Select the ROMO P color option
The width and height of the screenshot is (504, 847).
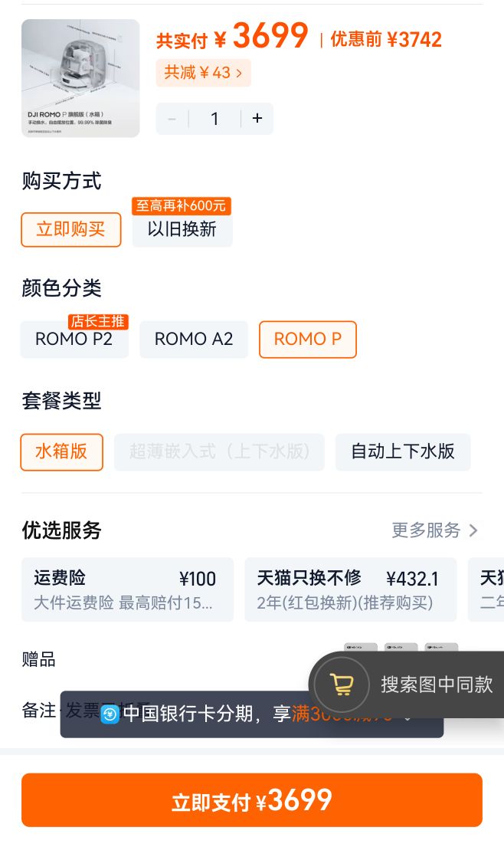(308, 340)
